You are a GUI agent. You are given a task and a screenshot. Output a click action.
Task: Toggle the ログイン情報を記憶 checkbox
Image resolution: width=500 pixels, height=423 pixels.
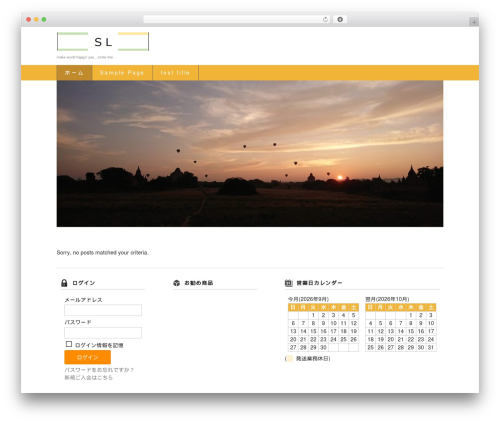(x=69, y=344)
